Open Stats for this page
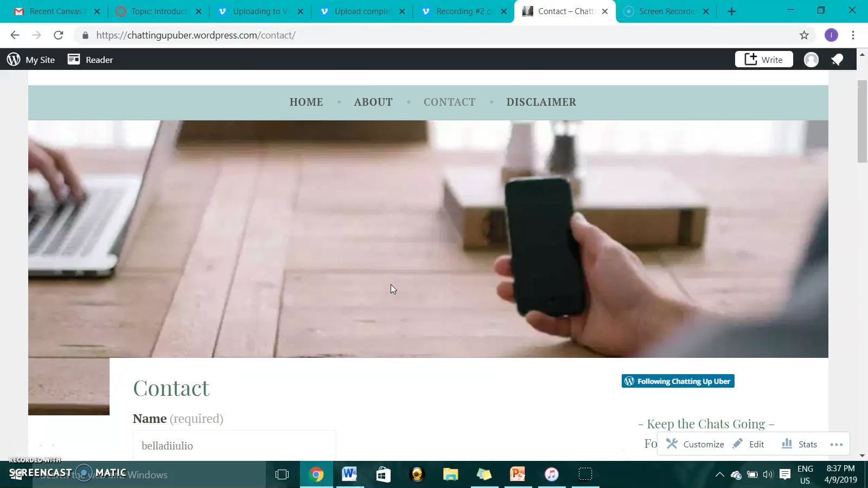The image size is (868, 488). [799, 444]
